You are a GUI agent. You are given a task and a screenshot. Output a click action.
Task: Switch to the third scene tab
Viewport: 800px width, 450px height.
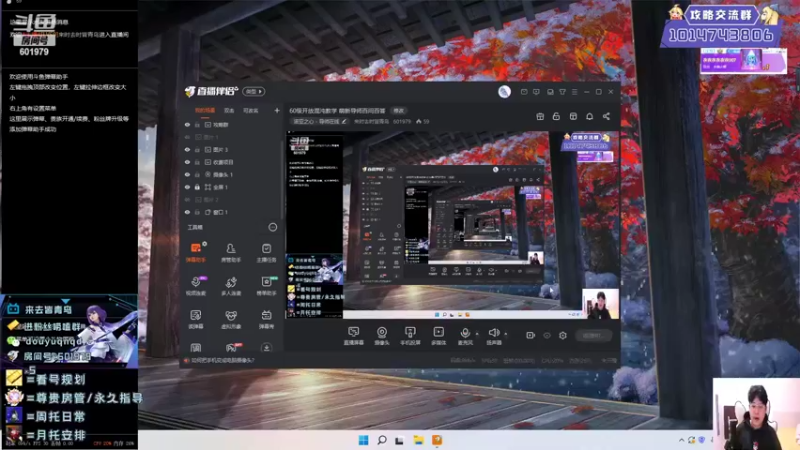(251, 110)
